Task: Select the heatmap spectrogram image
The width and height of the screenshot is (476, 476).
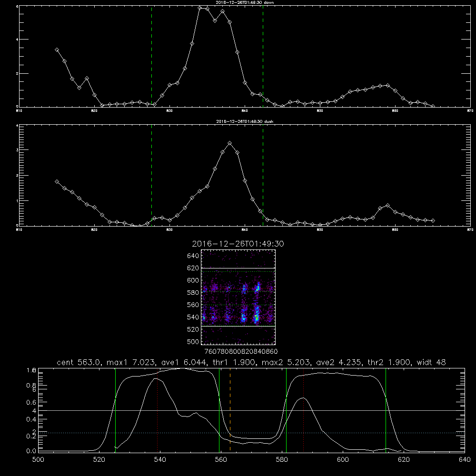Action: coord(238,297)
